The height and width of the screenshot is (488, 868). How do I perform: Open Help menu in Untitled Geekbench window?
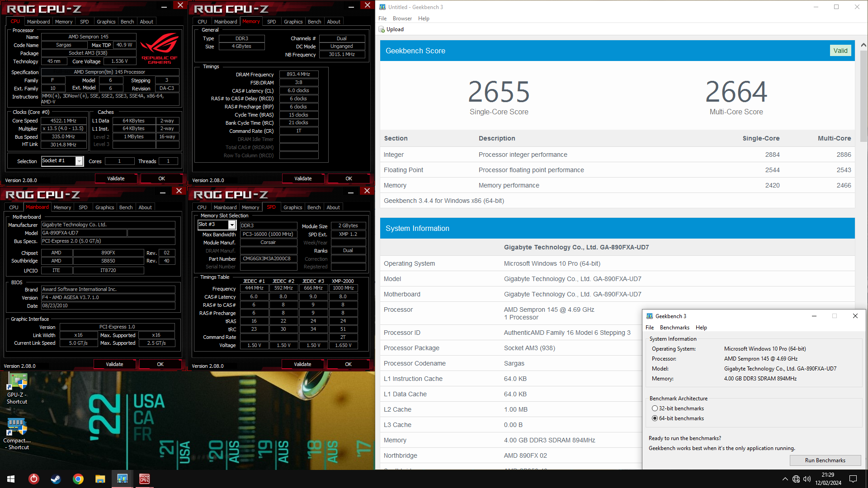[x=424, y=19]
